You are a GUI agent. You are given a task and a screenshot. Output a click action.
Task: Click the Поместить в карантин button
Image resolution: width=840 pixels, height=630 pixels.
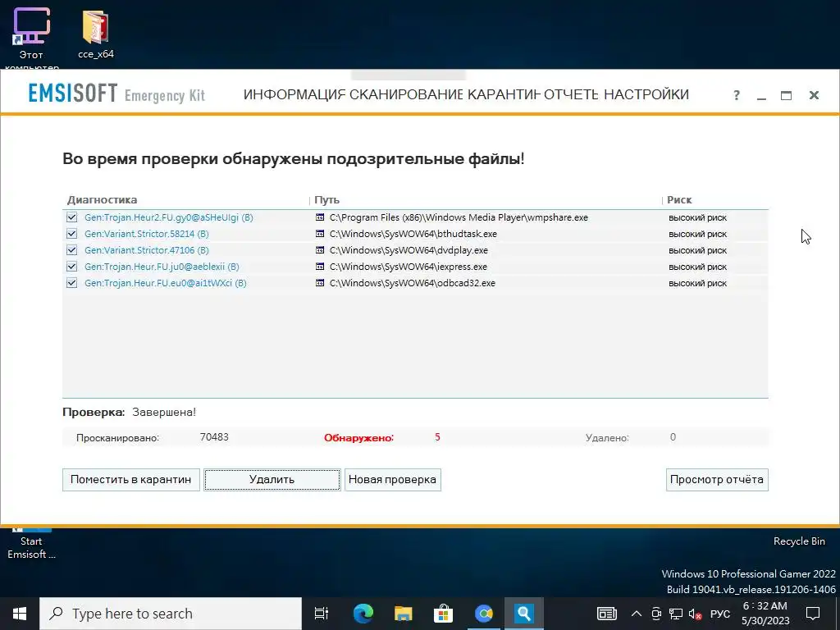click(130, 479)
